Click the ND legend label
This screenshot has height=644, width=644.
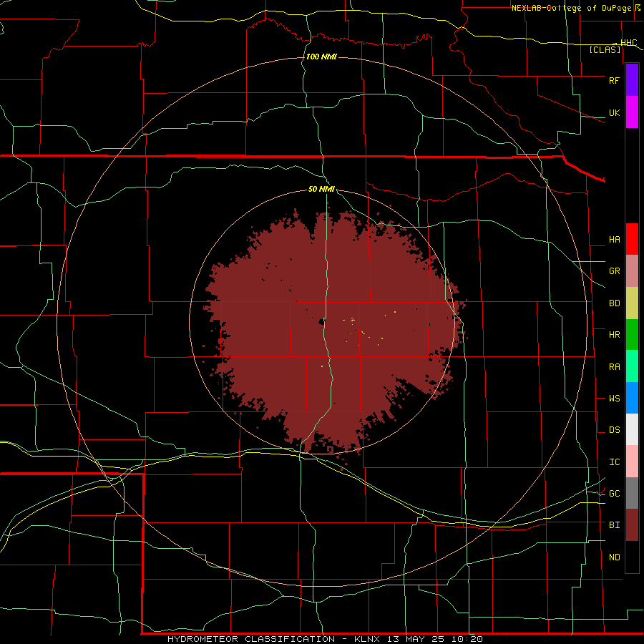(x=614, y=557)
